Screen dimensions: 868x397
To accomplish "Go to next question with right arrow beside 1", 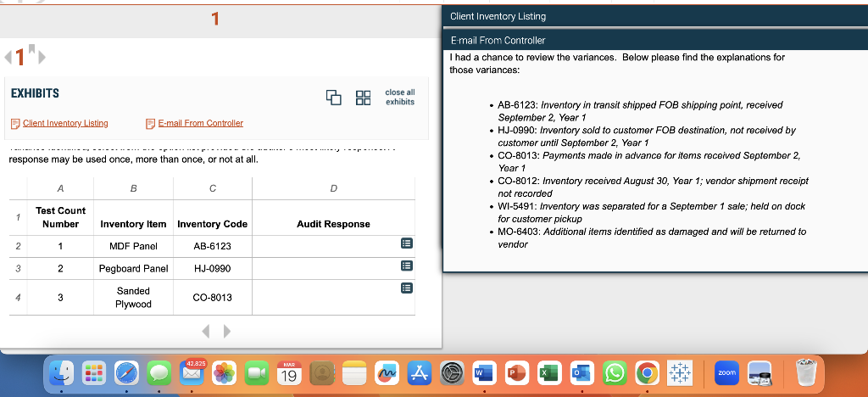I will point(42,57).
